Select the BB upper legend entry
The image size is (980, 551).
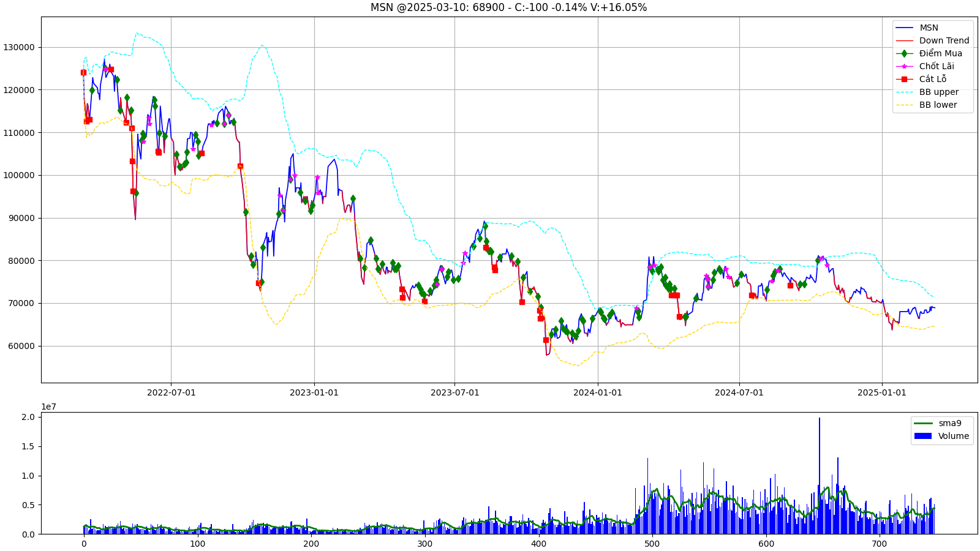click(x=927, y=92)
